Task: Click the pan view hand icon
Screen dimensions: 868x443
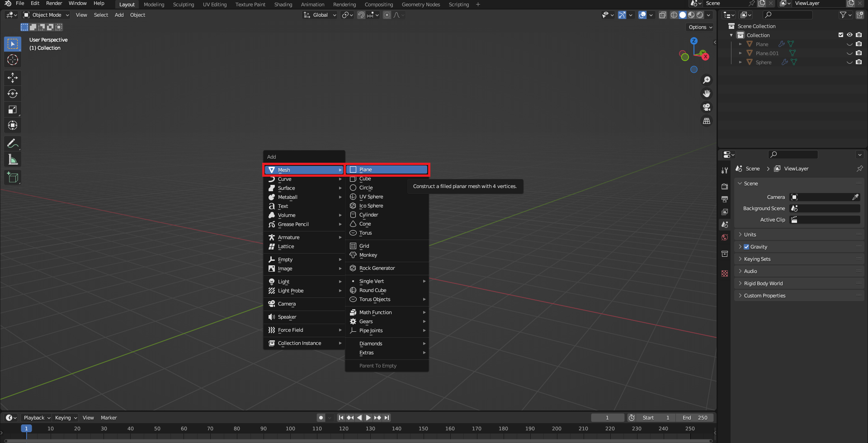Action: (x=707, y=94)
